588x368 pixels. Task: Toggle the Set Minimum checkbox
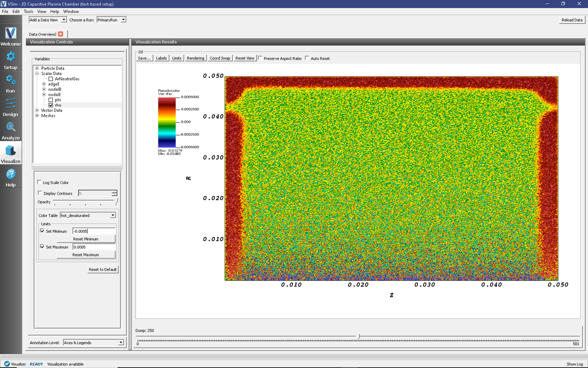[42, 231]
